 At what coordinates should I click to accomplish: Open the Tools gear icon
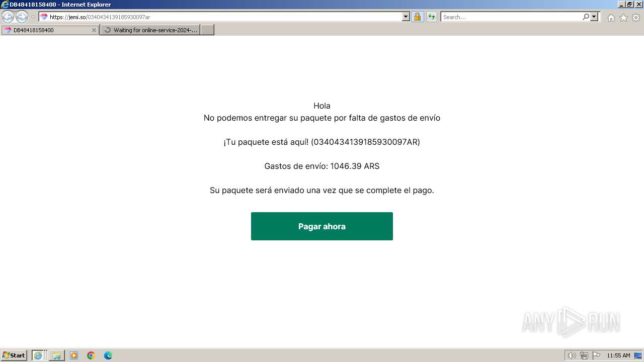click(x=636, y=18)
